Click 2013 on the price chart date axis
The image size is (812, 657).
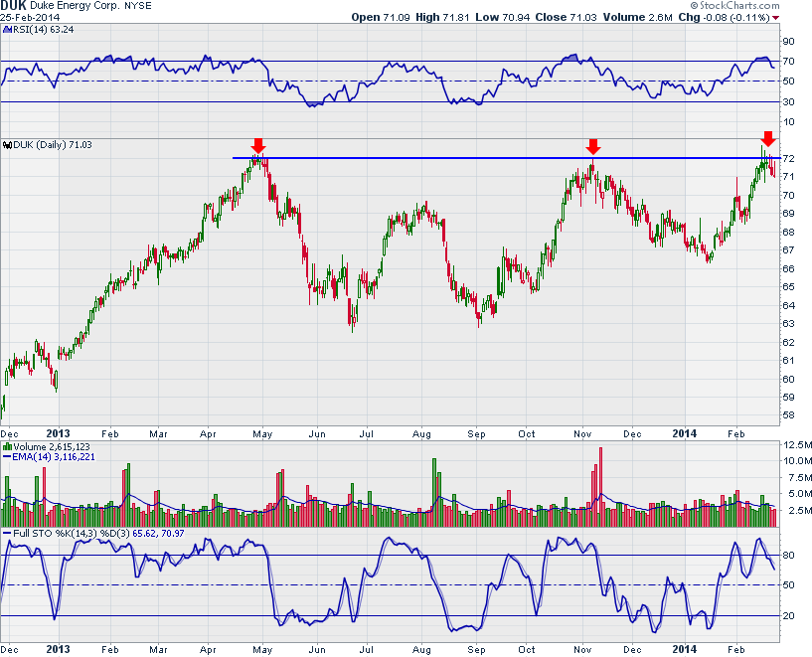(x=58, y=433)
